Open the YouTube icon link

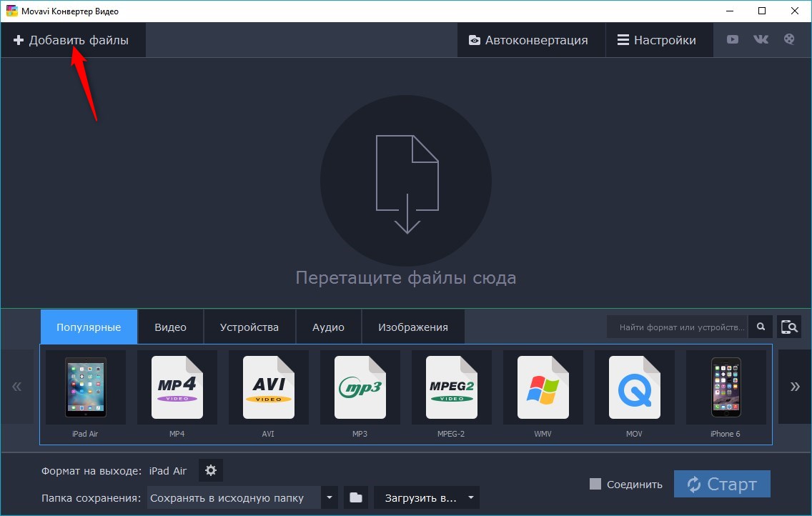[733, 40]
